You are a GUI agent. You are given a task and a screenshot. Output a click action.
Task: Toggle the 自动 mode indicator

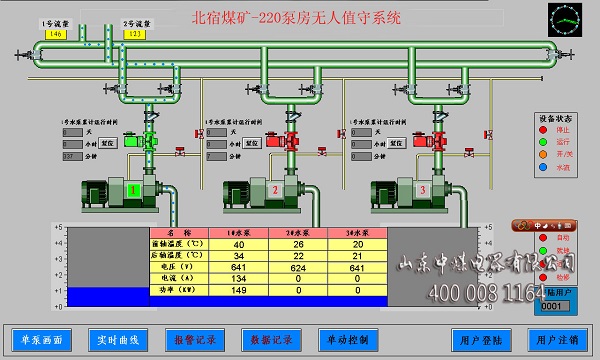pos(543,238)
